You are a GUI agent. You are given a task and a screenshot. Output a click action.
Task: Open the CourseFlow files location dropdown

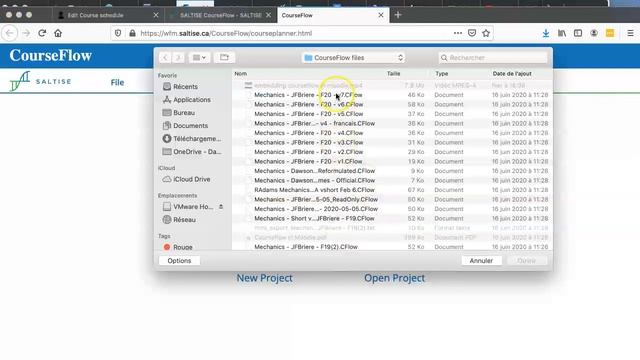pos(353,58)
